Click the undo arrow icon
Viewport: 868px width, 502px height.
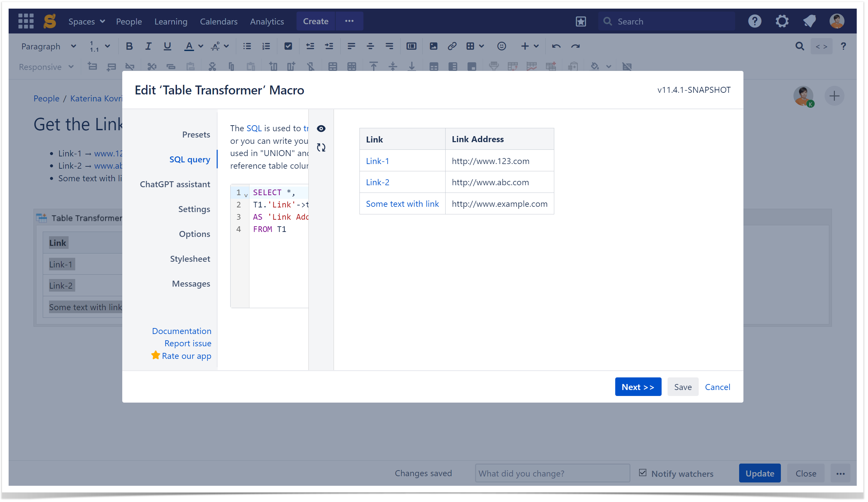click(556, 46)
